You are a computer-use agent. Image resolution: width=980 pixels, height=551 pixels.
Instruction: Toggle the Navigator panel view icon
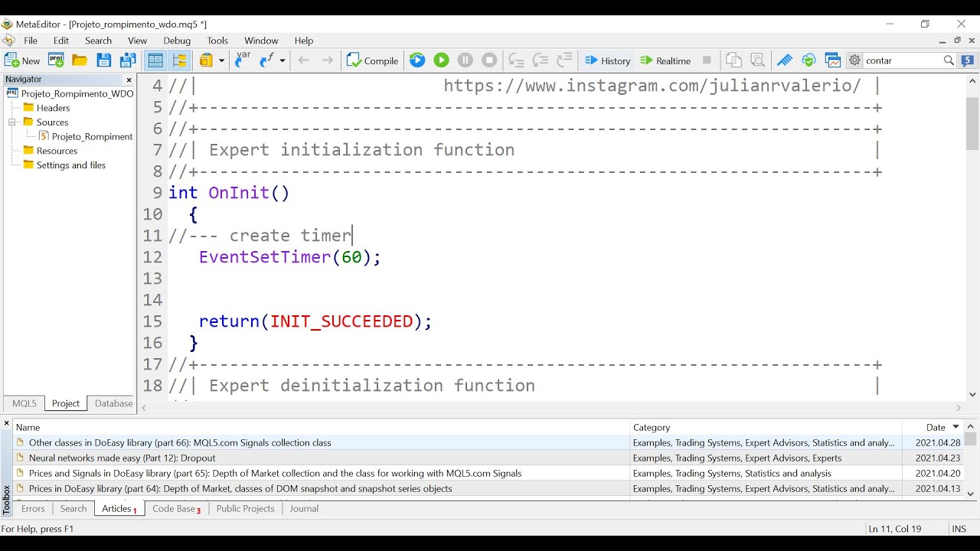point(180,60)
